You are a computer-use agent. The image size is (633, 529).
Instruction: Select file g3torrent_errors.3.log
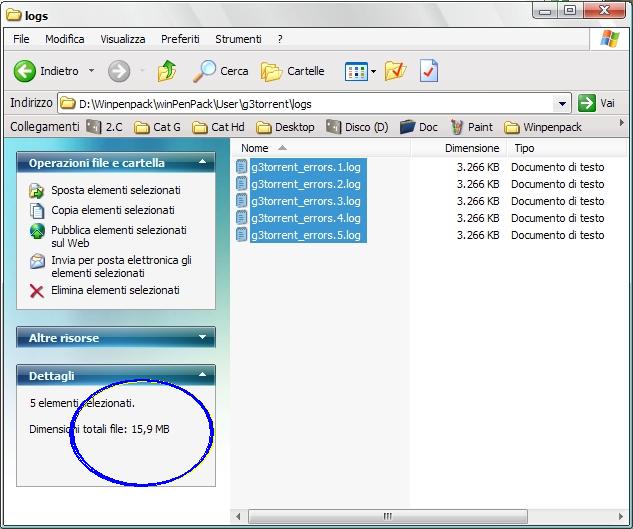click(x=306, y=201)
